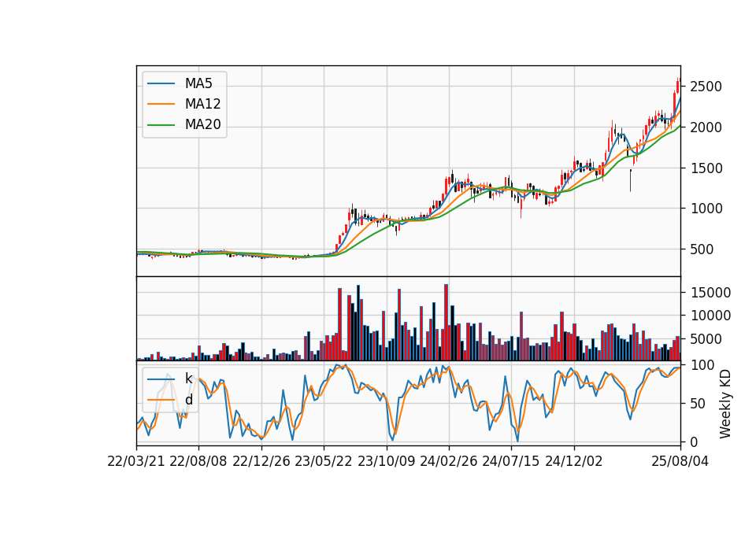Click the 24/07/15 date label
Screen dimensions: 756x543
click(x=510, y=462)
